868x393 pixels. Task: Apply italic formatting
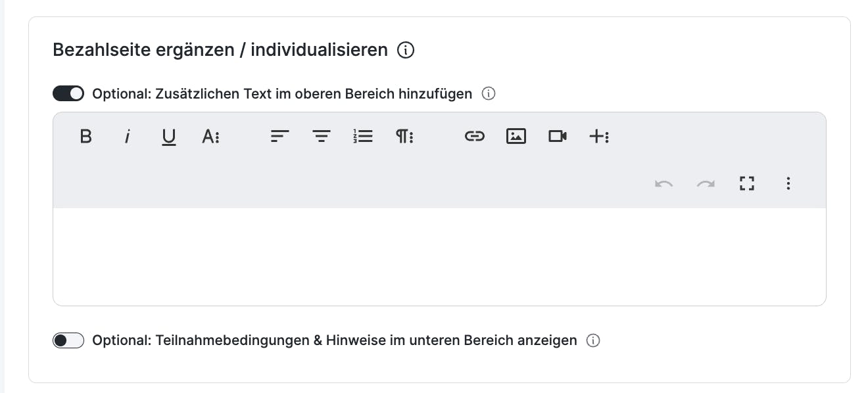[128, 137]
